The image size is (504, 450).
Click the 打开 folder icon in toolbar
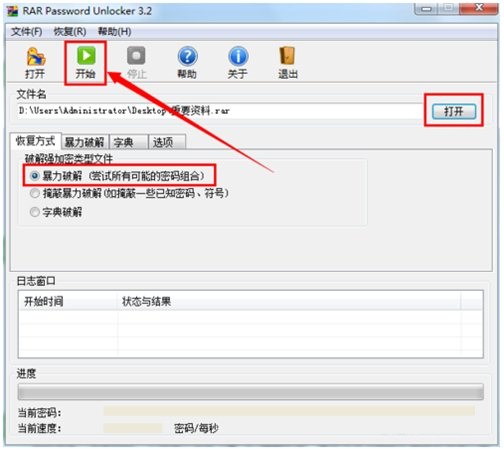point(35,63)
